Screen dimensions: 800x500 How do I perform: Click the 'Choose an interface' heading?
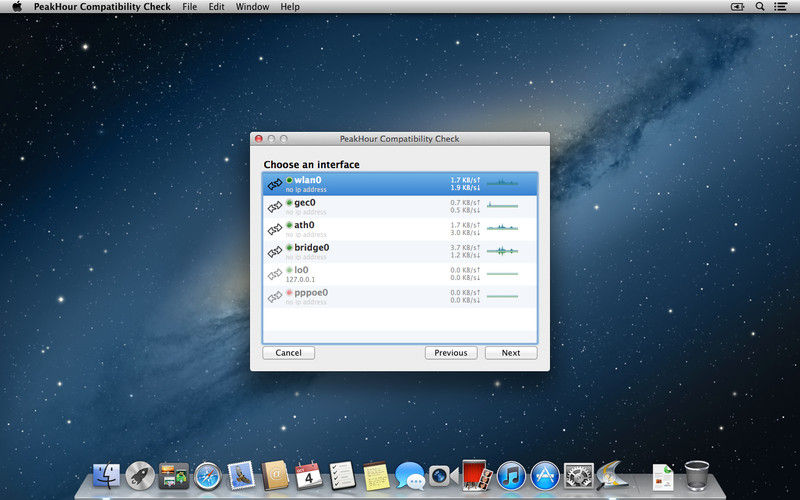[311, 164]
